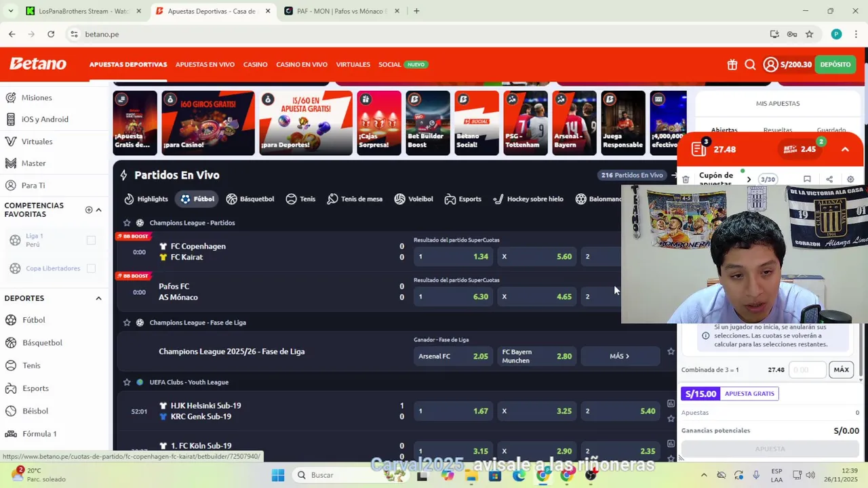Go to the VIRTUALES section
Screen dimensions: 868x488
(353, 64)
